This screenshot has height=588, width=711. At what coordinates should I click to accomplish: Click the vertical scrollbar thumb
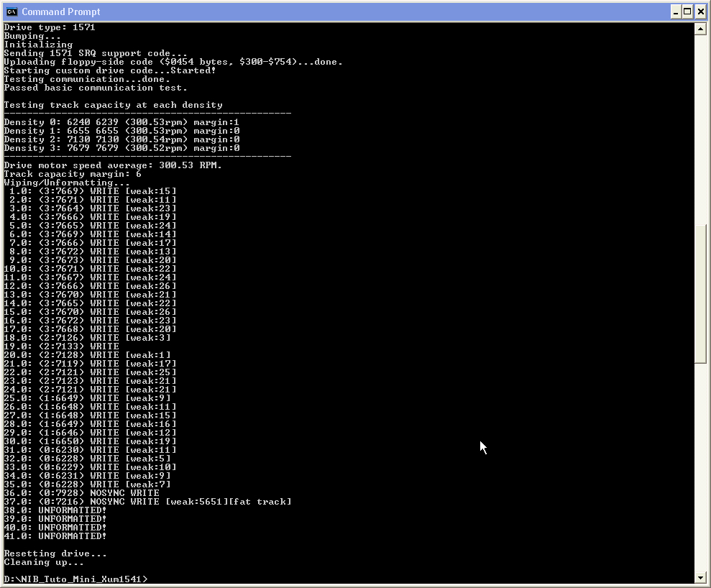click(x=700, y=293)
